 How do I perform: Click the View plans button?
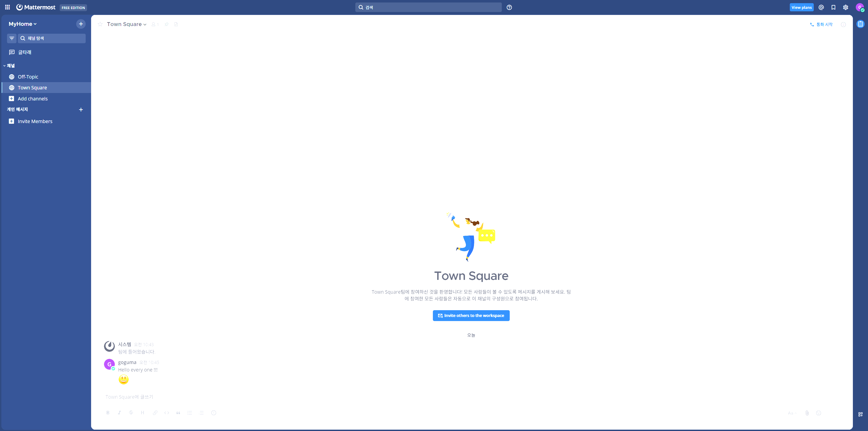(801, 7)
